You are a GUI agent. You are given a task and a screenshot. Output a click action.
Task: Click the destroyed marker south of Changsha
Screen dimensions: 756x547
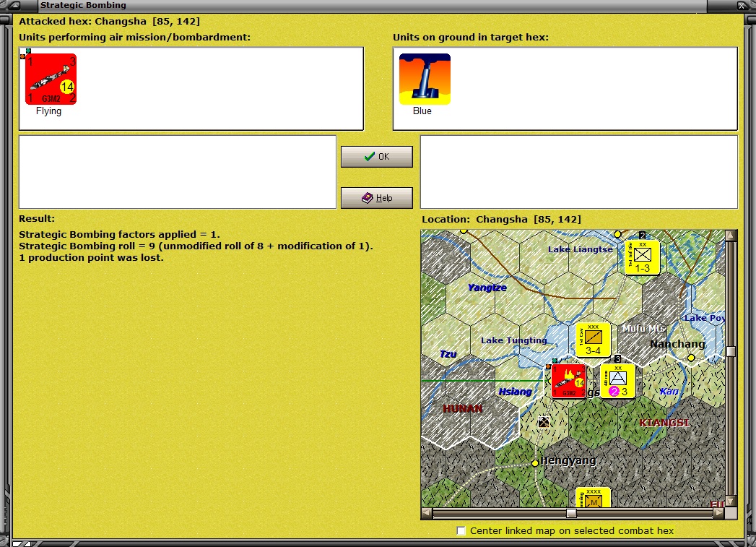coord(544,423)
